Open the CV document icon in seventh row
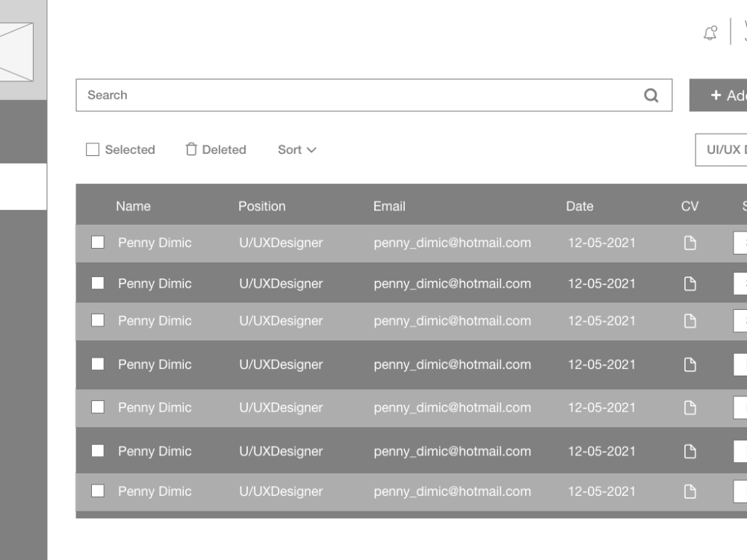The width and height of the screenshot is (747, 560). (689, 491)
